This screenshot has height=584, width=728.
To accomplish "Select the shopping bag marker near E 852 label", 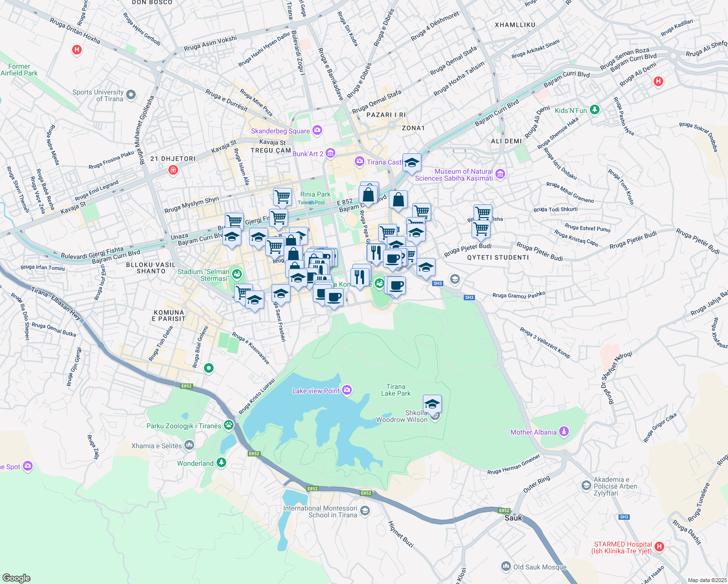I will pos(368,195).
